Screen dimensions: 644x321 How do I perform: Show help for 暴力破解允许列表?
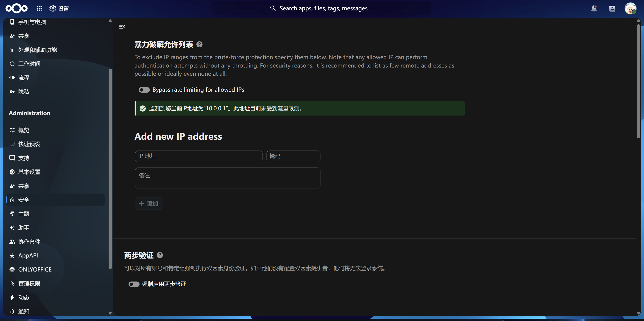pos(199,44)
